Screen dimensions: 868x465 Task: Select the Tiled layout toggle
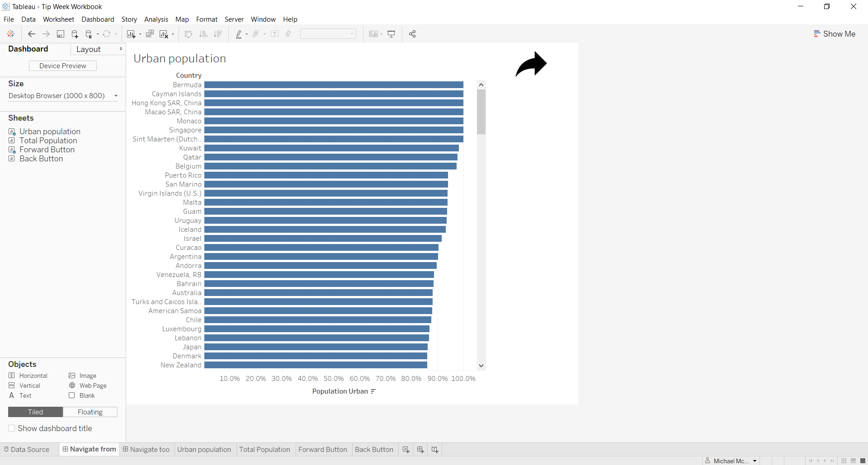(x=36, y=412)
